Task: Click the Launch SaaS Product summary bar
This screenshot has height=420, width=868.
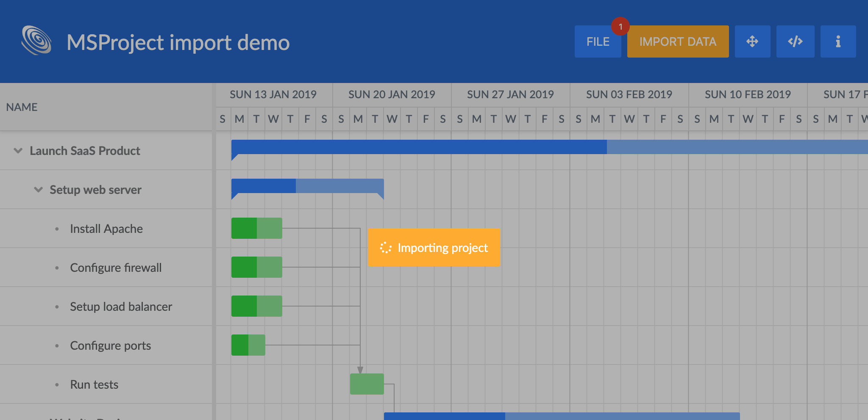Action: click(549, 147)
